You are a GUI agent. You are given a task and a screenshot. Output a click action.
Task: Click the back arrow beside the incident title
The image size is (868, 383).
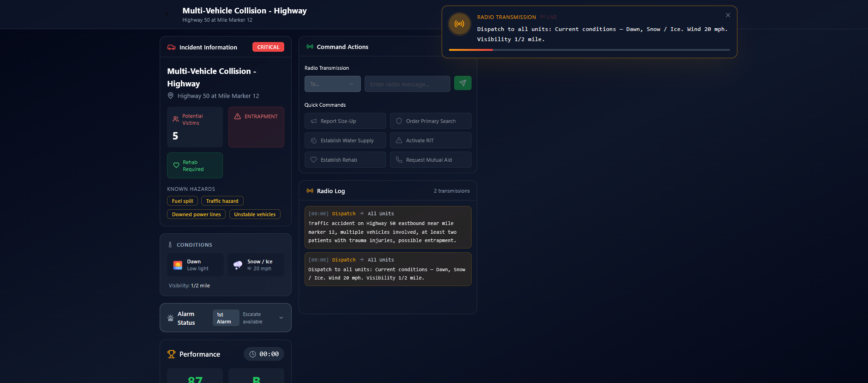(168, 14)
